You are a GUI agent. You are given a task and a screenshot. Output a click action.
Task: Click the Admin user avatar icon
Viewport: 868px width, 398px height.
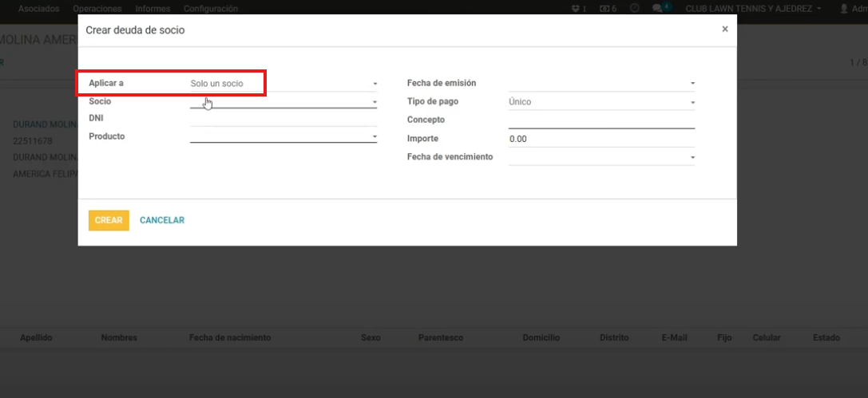click(x=844, y=9)
